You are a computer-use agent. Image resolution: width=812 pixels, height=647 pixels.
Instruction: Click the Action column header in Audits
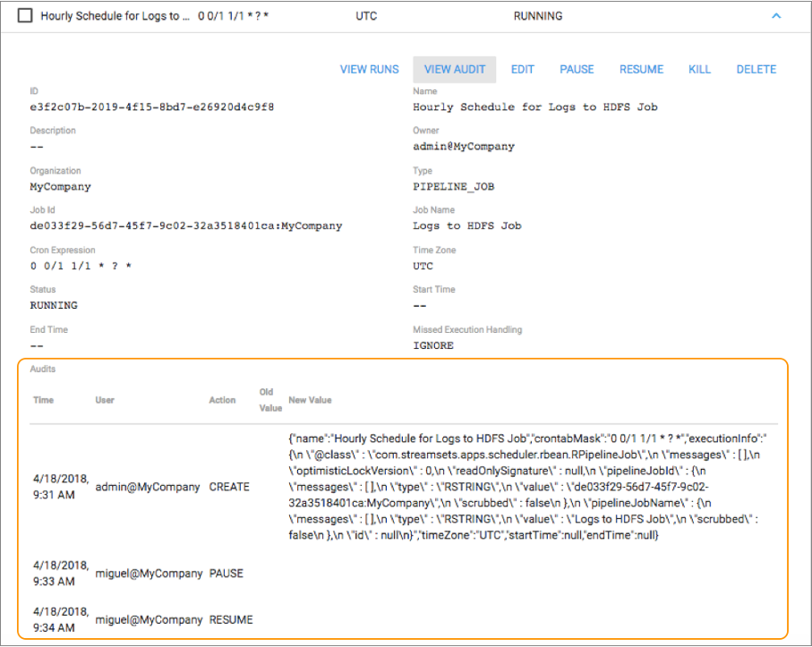pos(222,400)
